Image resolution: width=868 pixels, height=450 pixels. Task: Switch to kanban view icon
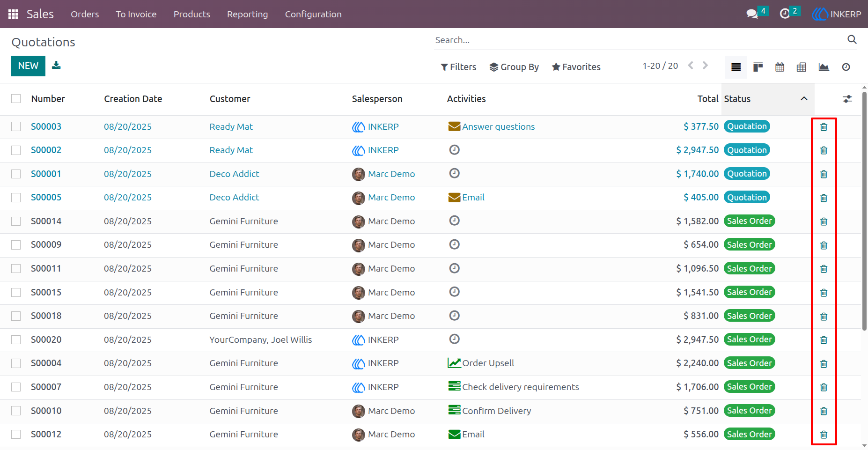pos(758,67)
